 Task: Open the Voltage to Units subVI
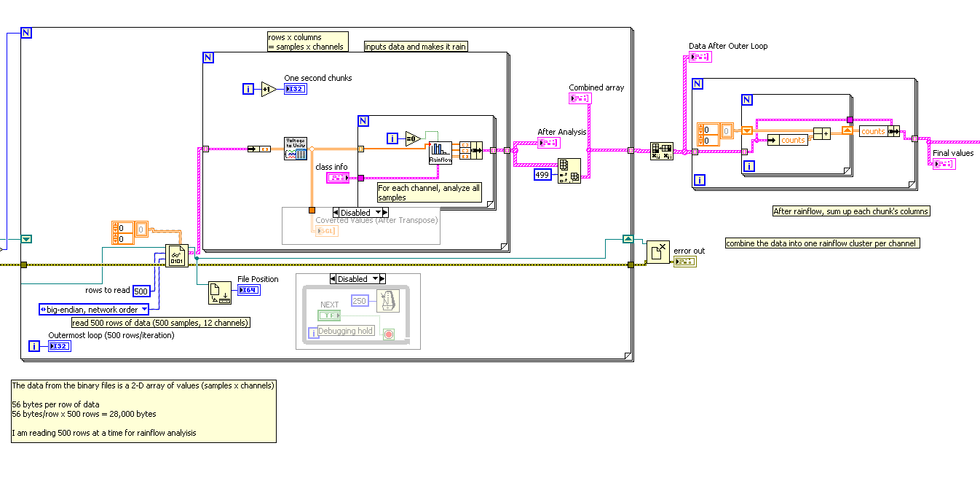click(x=295, y=146)
